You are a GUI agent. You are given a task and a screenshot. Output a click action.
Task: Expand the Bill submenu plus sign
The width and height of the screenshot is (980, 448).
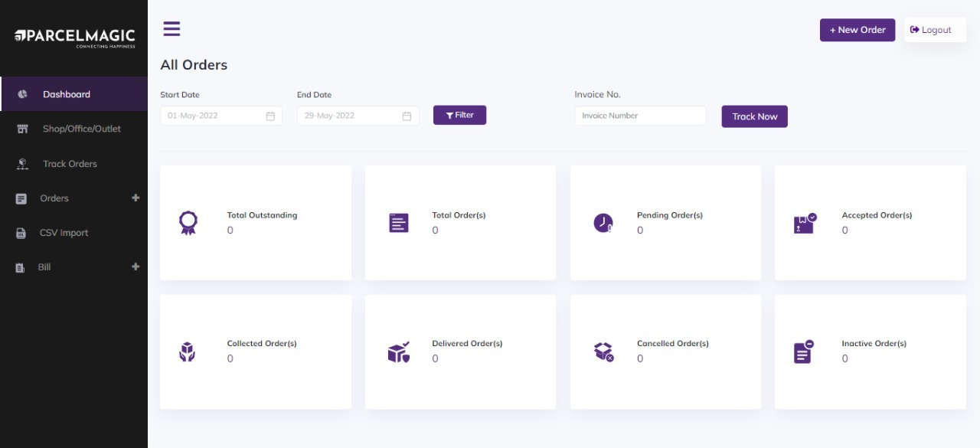click(x=136, y=267)
